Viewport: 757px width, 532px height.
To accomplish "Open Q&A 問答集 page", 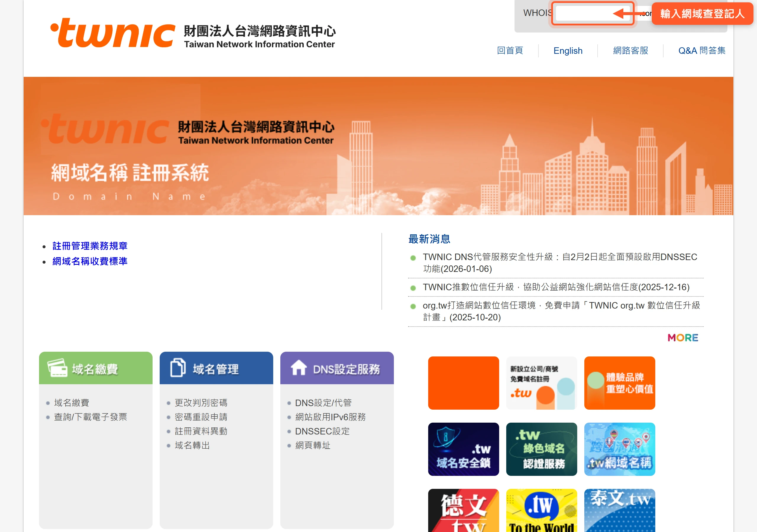I will point(702,51).
